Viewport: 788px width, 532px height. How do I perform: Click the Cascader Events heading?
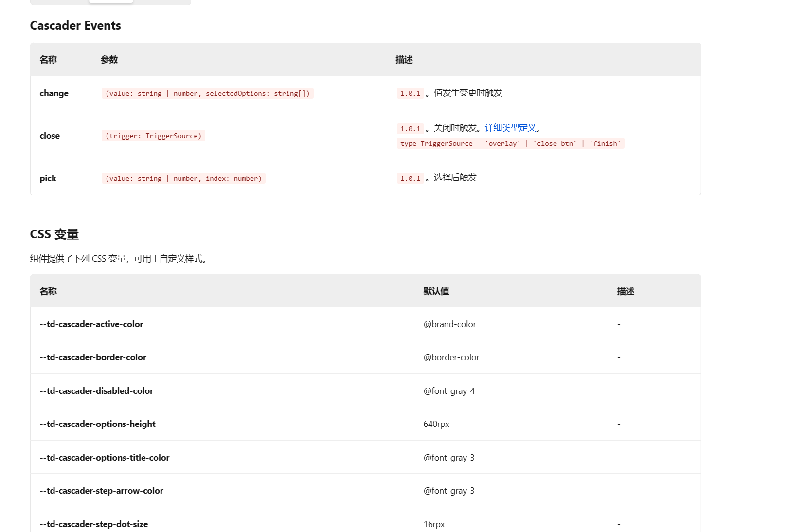[75, 26]
